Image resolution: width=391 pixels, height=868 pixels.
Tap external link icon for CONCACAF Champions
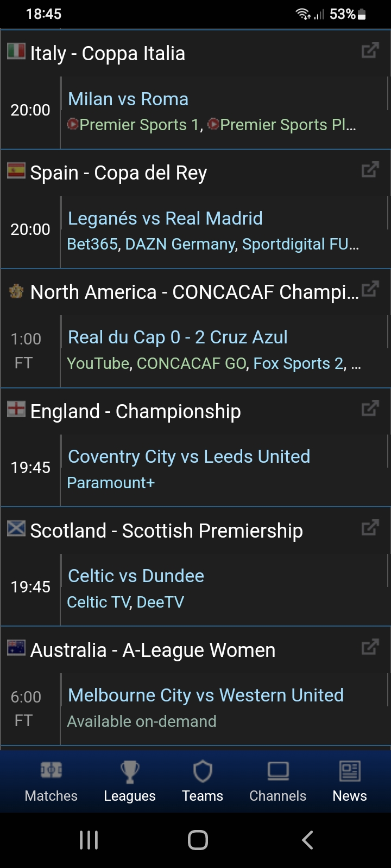click(x=370, y=289)
